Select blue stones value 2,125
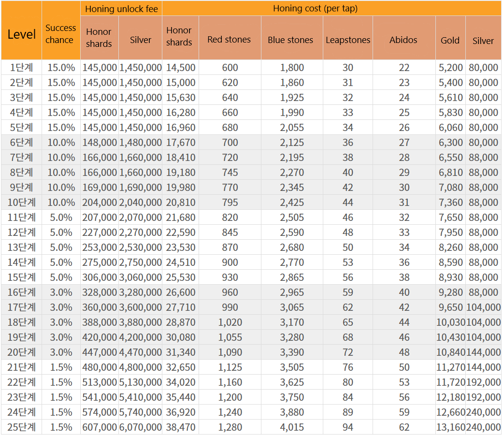This screenshot has width=504, height=436. 292,143
